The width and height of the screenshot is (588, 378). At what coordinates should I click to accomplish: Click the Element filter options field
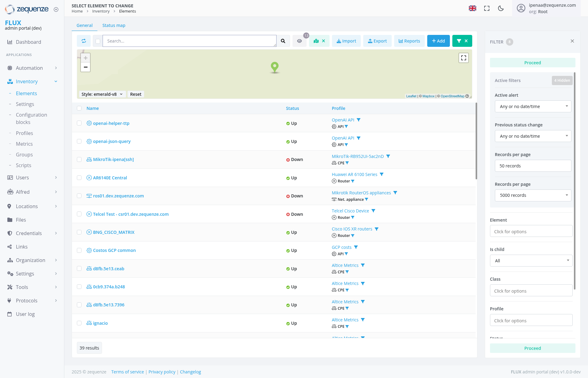pos(531,232)
